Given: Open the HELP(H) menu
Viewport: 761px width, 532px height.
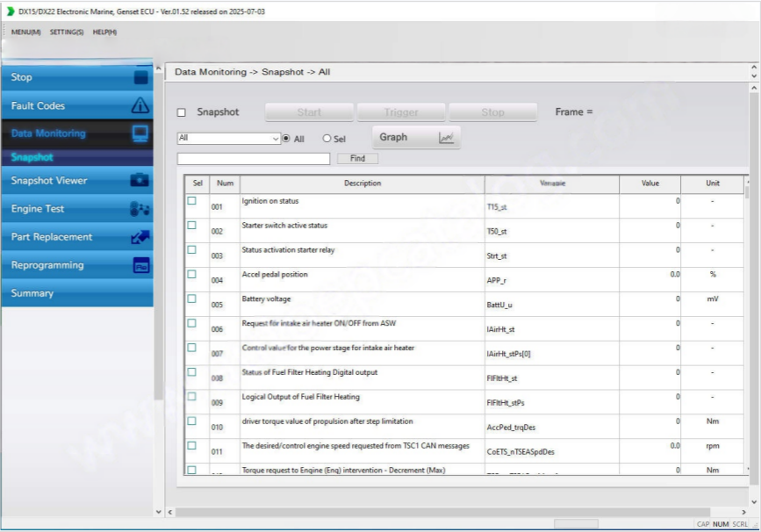Looking at the screenshot, I should tap(104, 32).
